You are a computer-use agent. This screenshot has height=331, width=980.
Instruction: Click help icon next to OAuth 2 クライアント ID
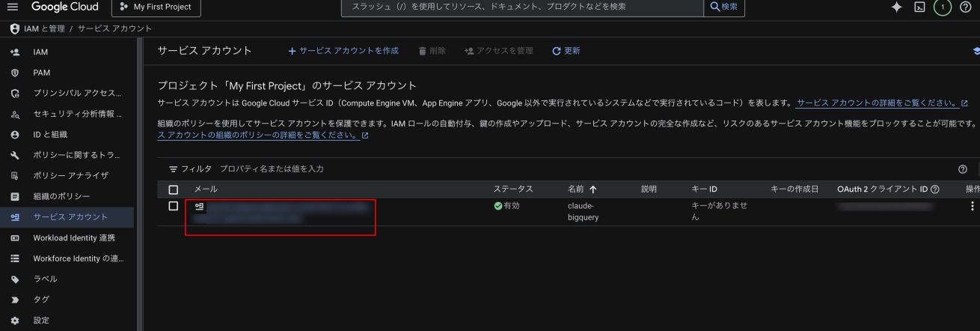935,189
